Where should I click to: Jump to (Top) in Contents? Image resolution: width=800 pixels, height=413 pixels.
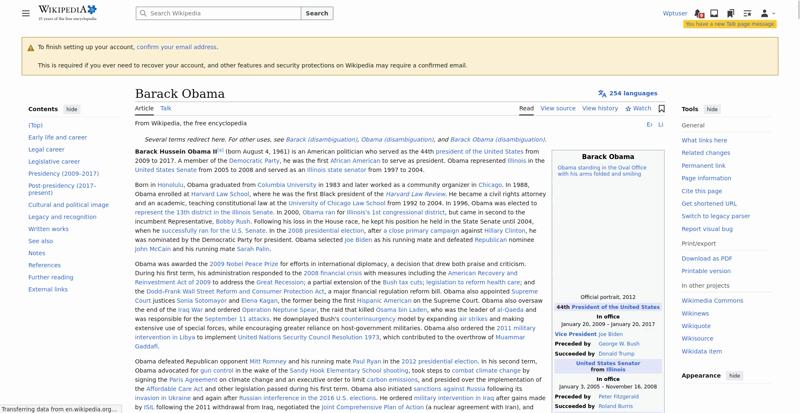click(x=35, y=125)
